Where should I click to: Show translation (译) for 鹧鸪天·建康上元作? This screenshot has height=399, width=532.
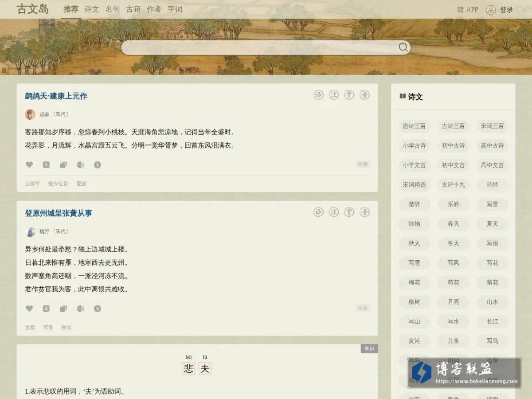click(x=318, y=95)
